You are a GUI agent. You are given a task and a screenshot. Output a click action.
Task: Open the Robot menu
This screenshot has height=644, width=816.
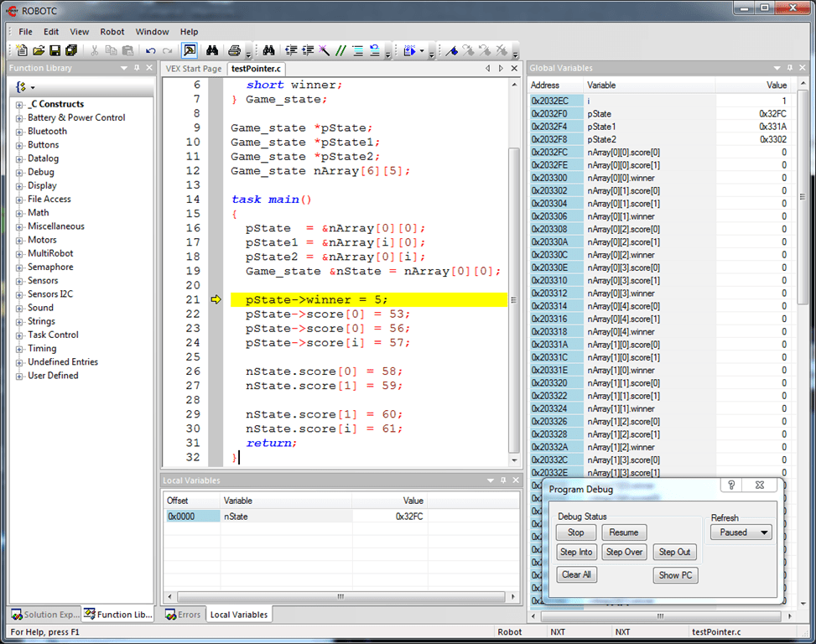click(x=112, y=32)
